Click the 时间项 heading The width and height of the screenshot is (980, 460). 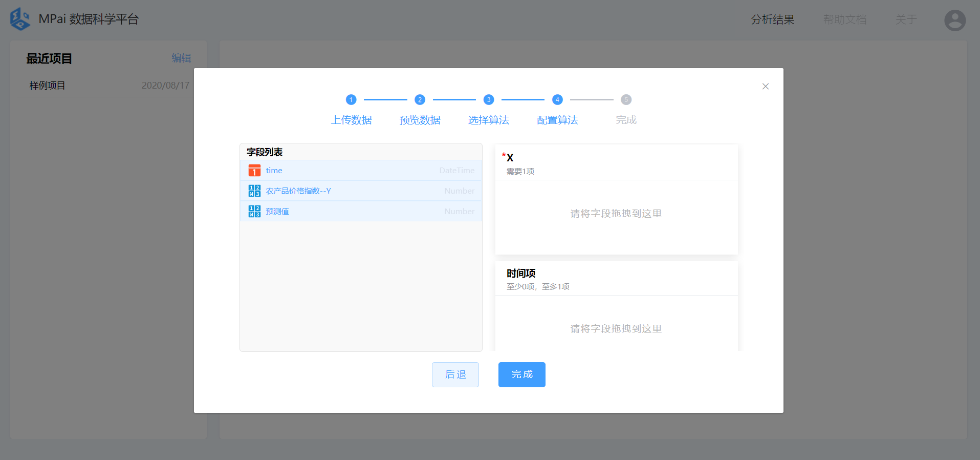point(521,273)
